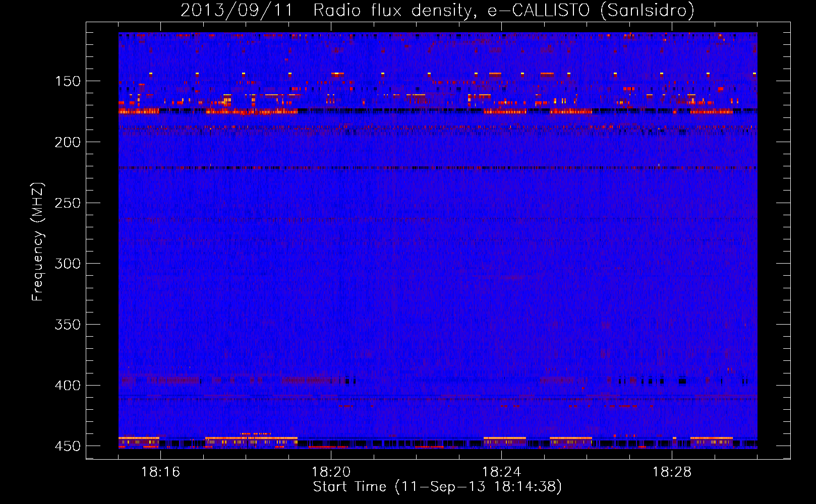Click the 18:24 time tick label
Viewport: 816px width, 504px height.
(x=502, y=472)
